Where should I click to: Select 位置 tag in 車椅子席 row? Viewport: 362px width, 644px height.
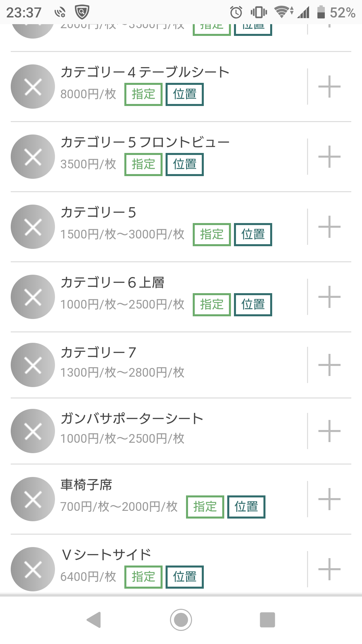(246, 507)
